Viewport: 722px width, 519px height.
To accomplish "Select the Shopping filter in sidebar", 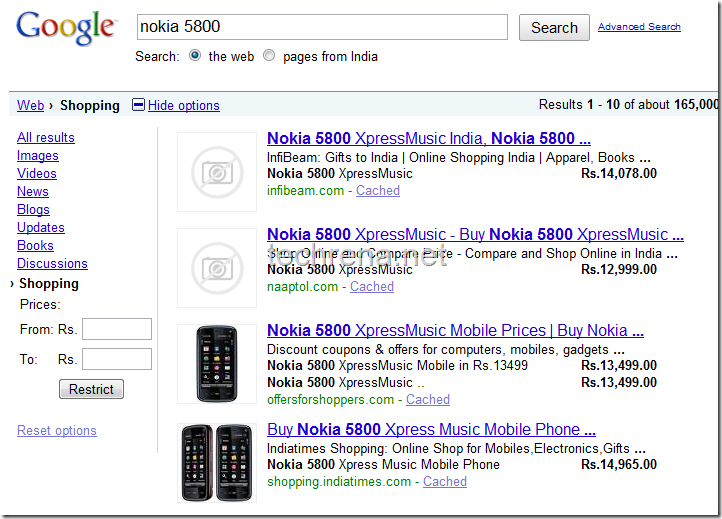I will click(49, 284).
